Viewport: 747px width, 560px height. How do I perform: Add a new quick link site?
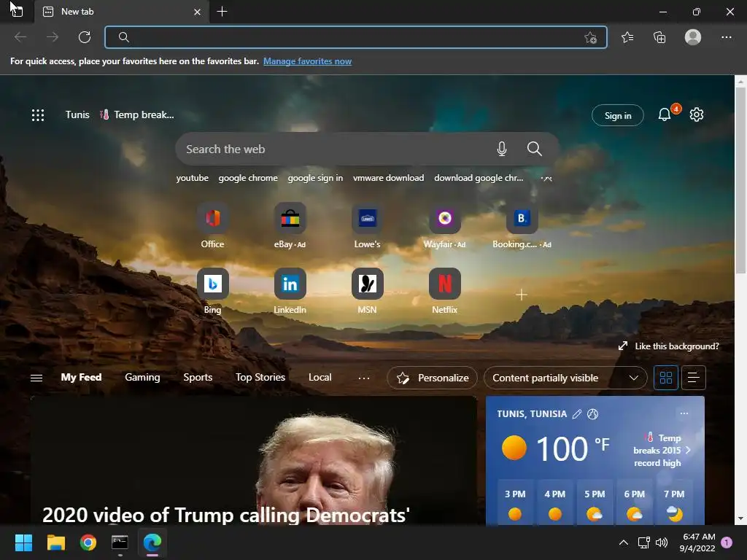(522, 295)
